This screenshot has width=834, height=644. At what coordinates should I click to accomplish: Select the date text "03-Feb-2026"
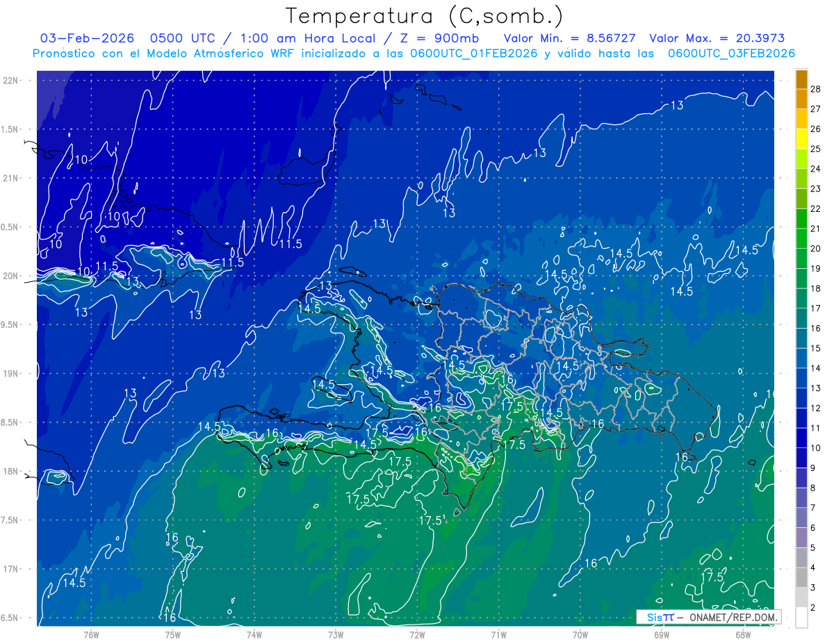86,39
